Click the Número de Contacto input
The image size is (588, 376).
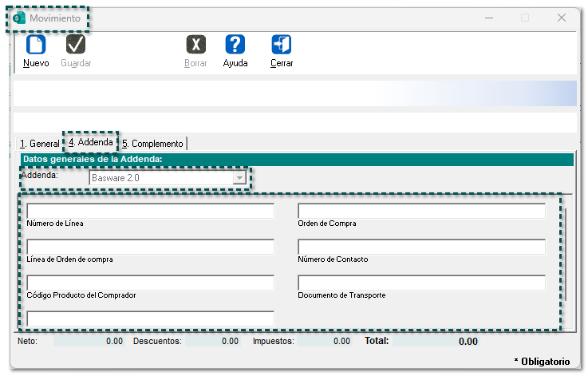tap(421, 247)
